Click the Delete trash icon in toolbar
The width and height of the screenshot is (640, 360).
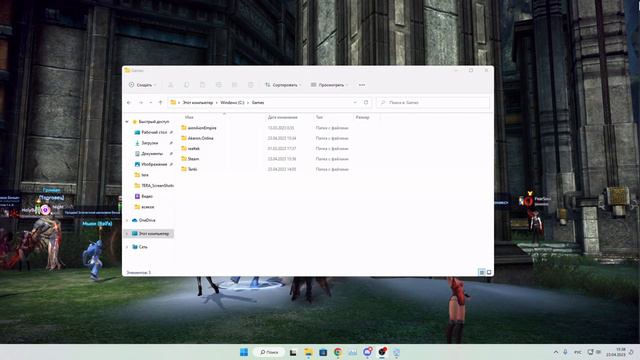[251, 85]
